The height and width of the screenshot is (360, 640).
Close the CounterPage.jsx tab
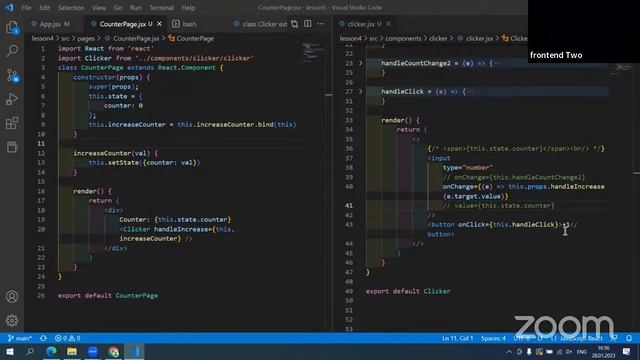[159, 24]
